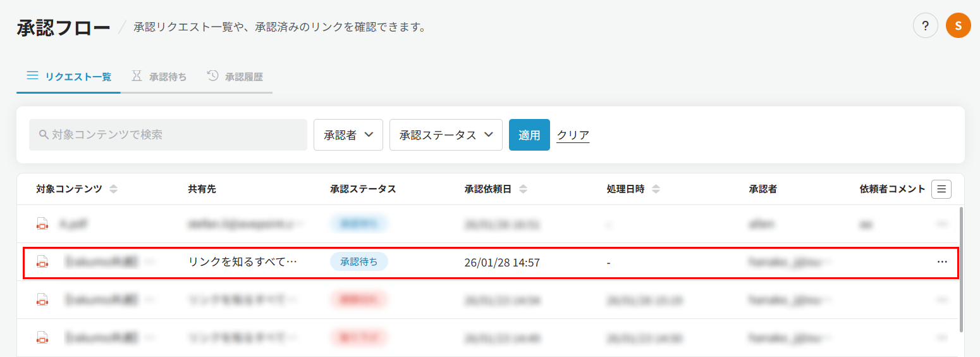980x357 pixels.
Task: Click the 承認ステータス column header
Action: 363,189
